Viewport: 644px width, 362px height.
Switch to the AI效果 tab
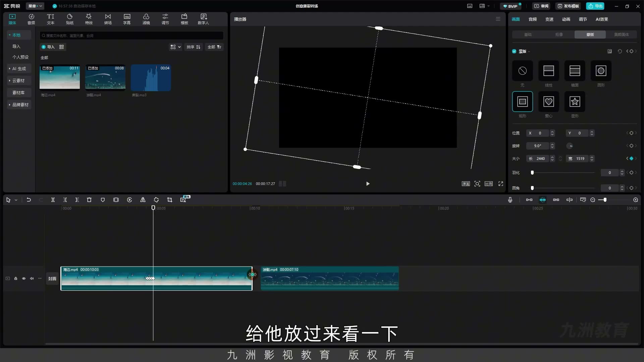coord(602,19)
